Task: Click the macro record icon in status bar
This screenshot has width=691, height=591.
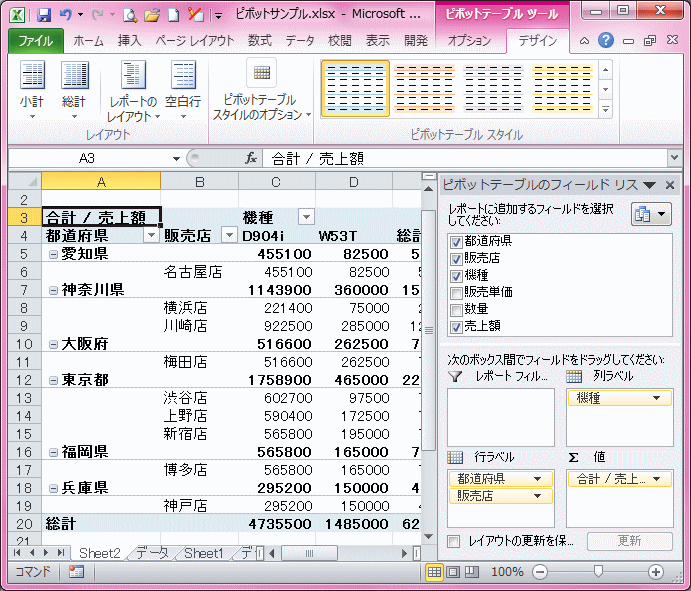Action: (x=76, y=572)
